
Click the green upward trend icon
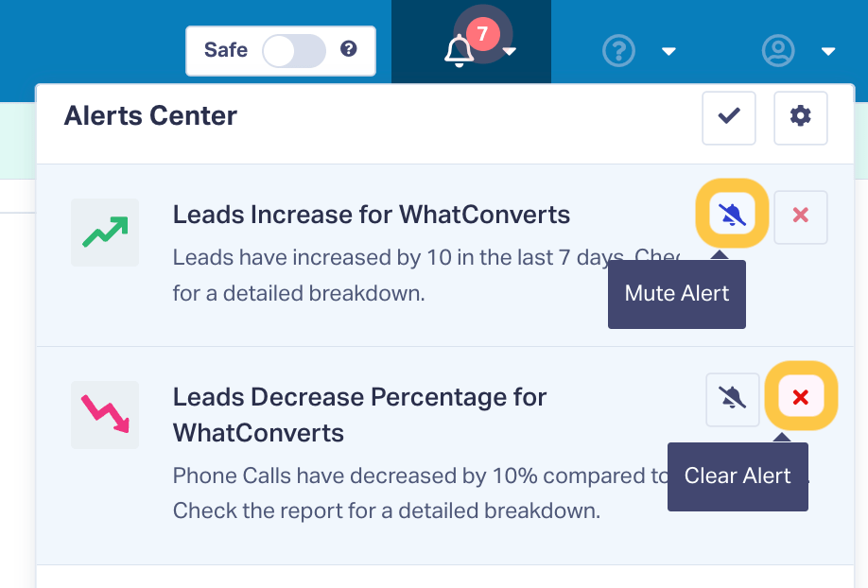click(105, 232)
